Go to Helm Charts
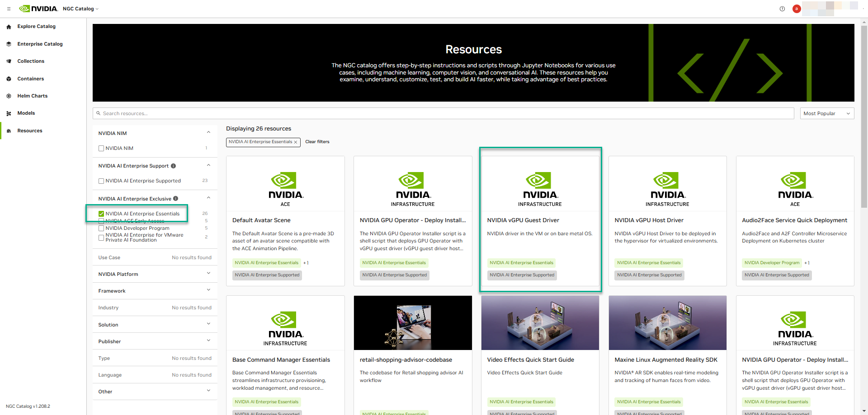Screen dimensions: 868x415 click(x=32, y=96)
